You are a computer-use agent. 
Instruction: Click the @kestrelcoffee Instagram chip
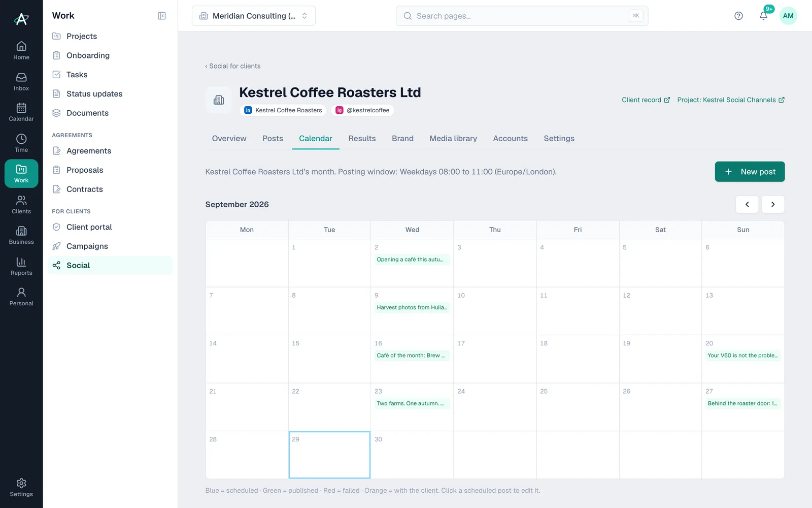(x=362, y=110)
